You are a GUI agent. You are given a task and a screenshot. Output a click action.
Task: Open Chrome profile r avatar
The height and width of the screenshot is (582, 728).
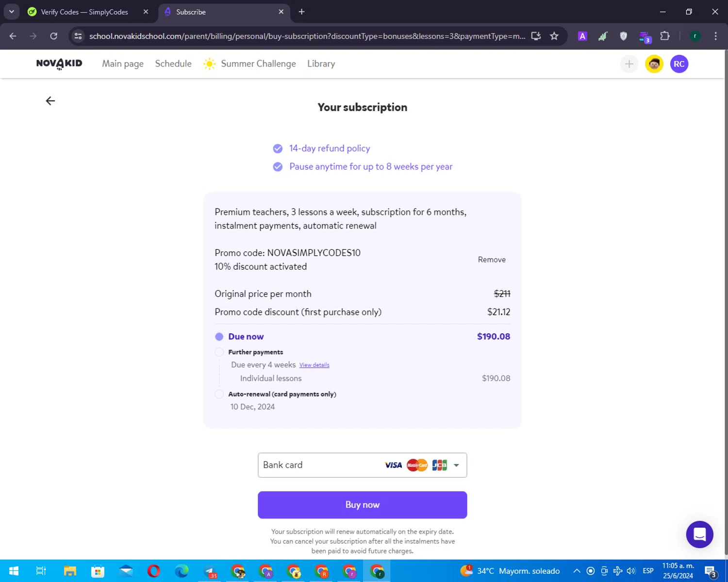point(695,36)
